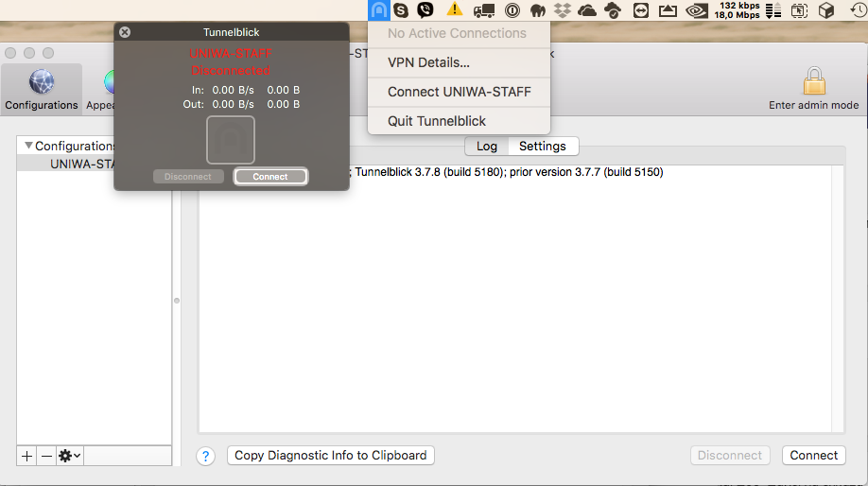Click the UNIWA-STAFF name in popup
The width and height of the screenshot is (868, 486).
(x=231, y=54)
